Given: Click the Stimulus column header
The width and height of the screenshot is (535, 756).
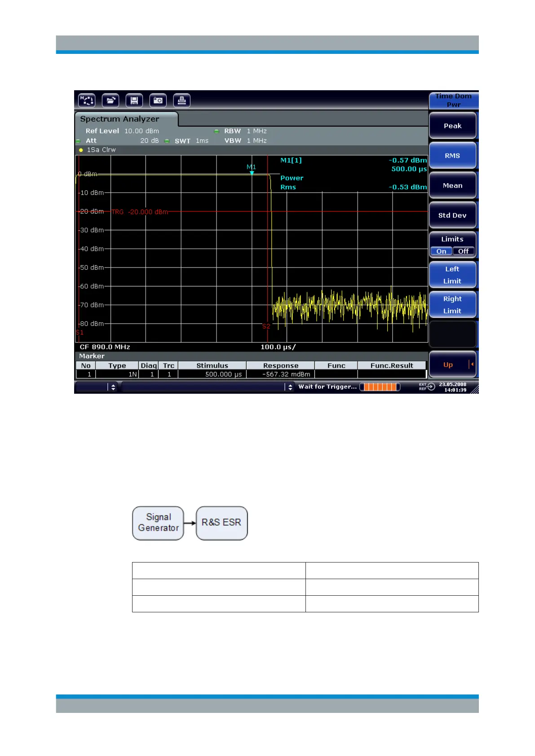Looking at the screenshot, I should pyautogui.click(x=212, y=365).
